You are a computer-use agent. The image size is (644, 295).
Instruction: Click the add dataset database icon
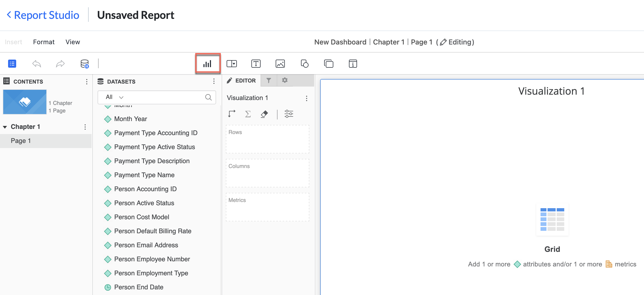(x=85, y=64)
